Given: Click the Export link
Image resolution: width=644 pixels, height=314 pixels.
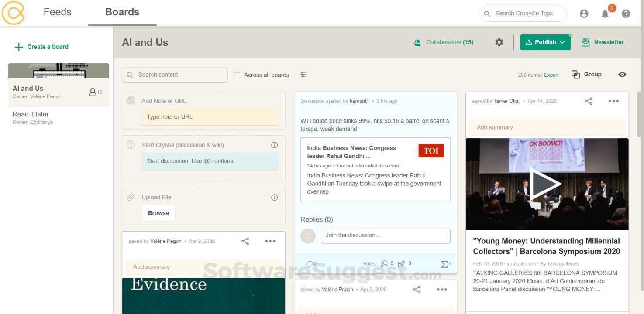Looking at the screenshot, I should [x=551, y=75].
